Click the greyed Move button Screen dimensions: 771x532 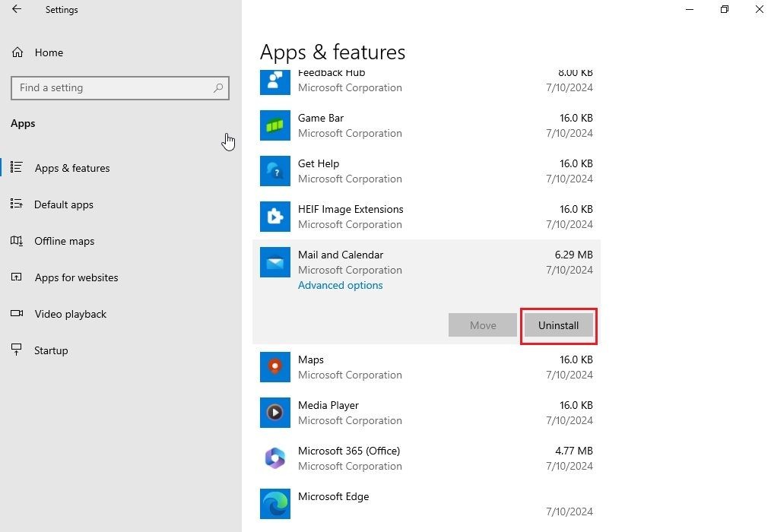point(482,325)
